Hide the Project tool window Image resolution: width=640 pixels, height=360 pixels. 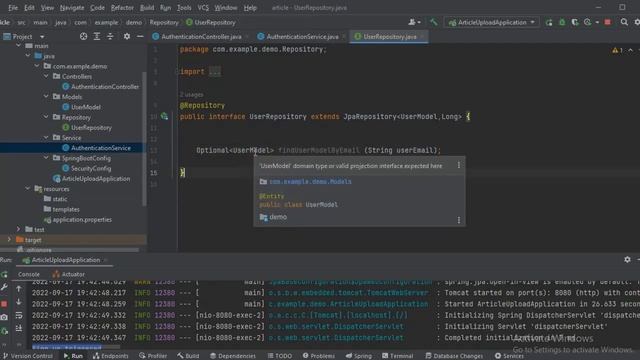140,37
